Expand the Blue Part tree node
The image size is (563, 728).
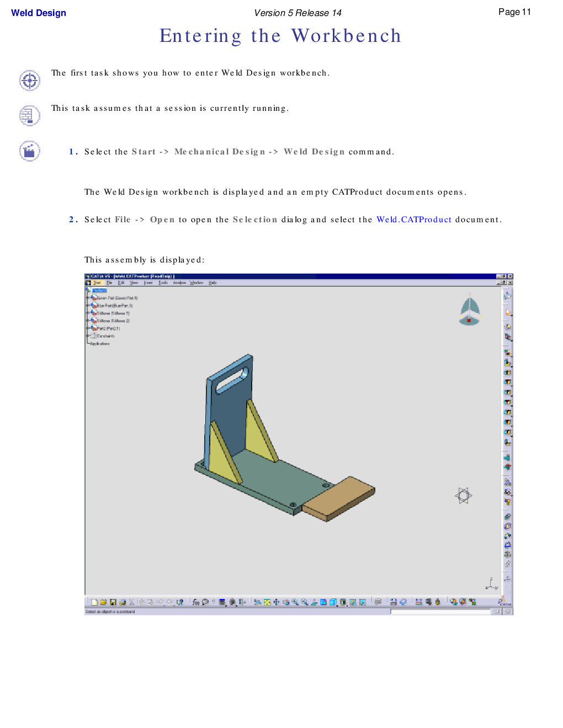tap(88, 306)
